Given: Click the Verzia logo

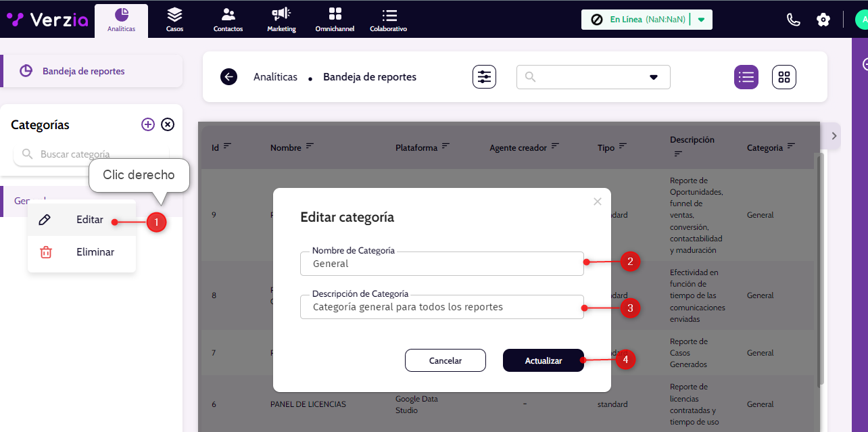Looking at the screenshot, I should (x=47, y=20).
